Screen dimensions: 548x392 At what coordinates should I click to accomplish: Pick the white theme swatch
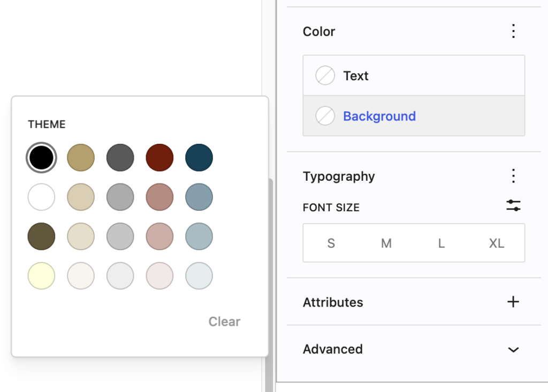41,197
